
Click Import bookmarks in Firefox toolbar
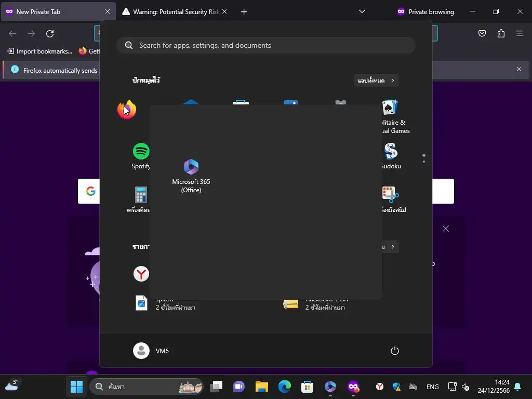39,51
